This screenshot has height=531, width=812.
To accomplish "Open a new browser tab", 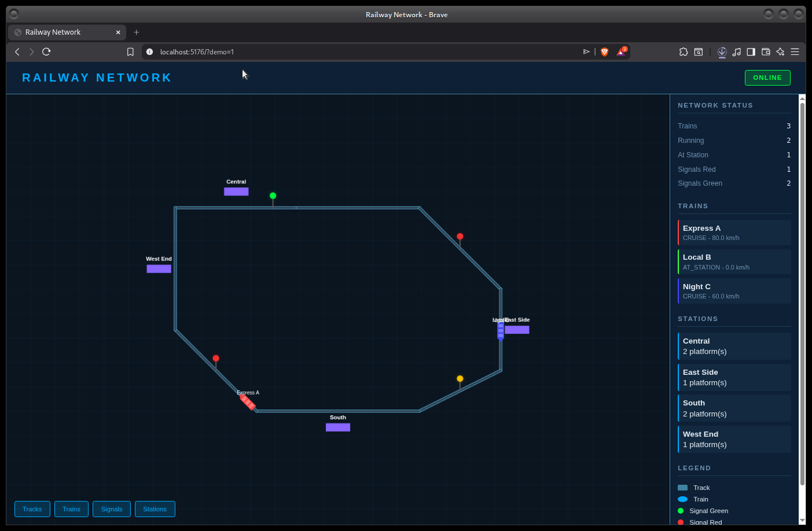I will tap(137, 32).
